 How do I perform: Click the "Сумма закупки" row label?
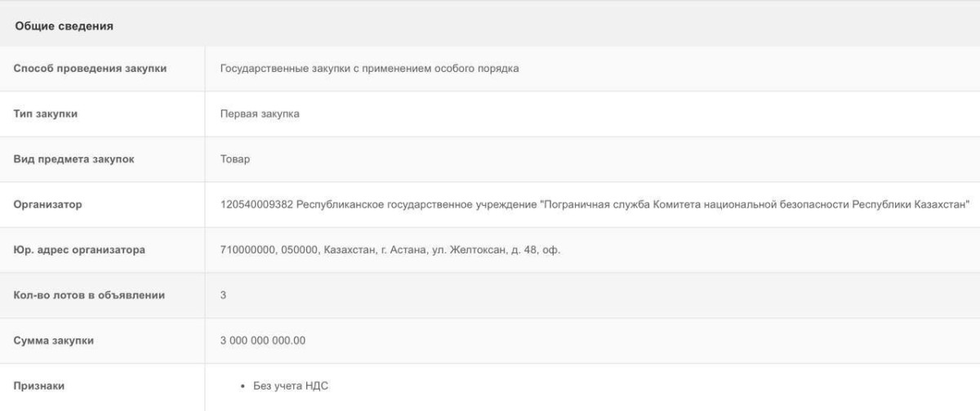click(x=54, y=341)
